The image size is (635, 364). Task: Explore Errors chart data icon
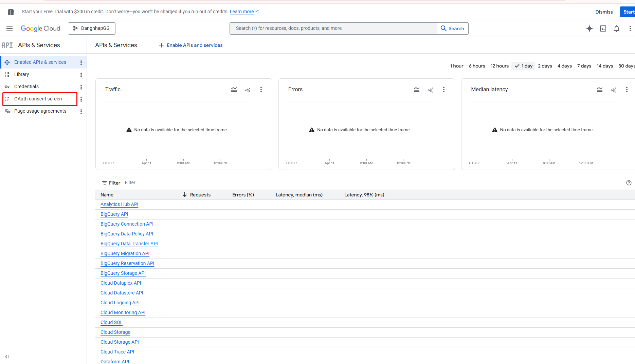pyautogui.click(x=430, y=90)
